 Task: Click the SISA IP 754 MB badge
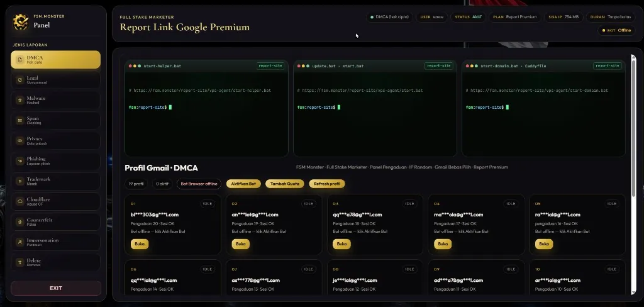click(x=563, y=17)
